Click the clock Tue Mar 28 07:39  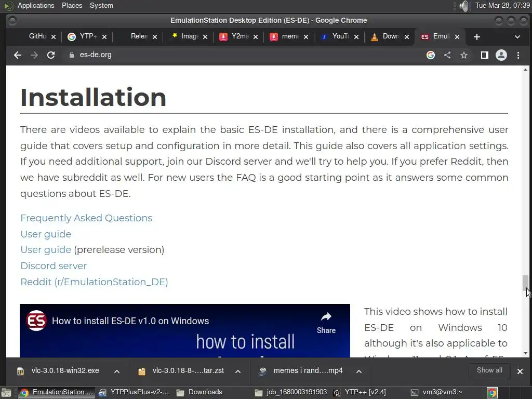tap(502, 5)
